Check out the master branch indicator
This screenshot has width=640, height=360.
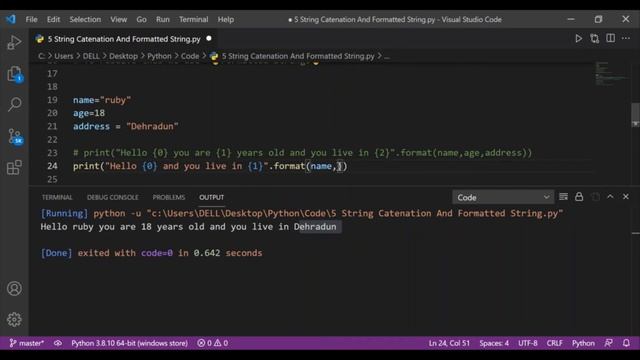point(27,343)
